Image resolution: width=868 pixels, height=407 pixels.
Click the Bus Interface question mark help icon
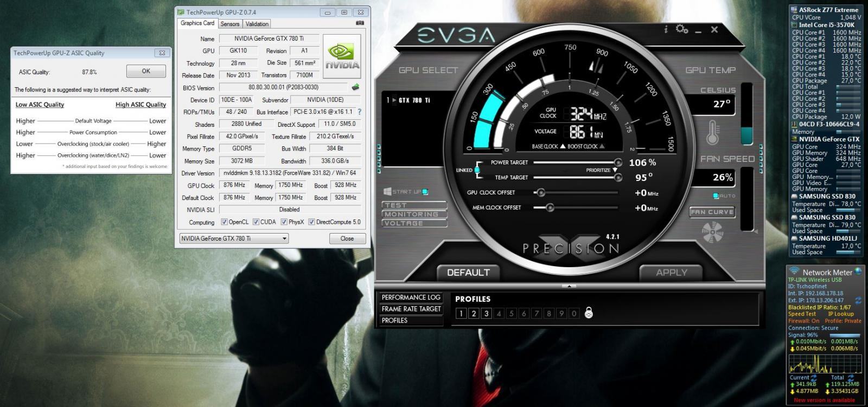(359, 112)
